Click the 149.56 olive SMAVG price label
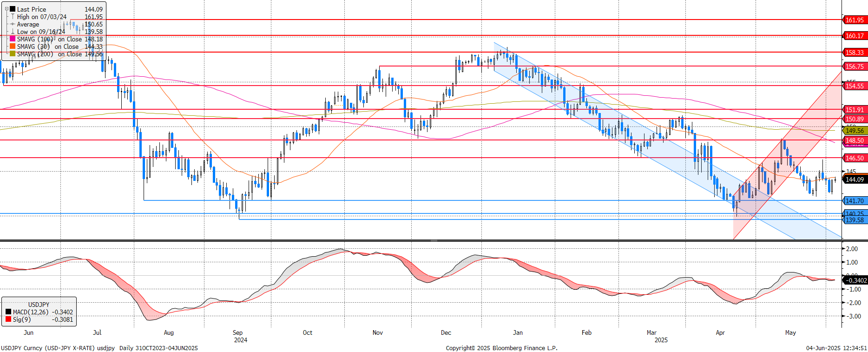 pos(855,131)
